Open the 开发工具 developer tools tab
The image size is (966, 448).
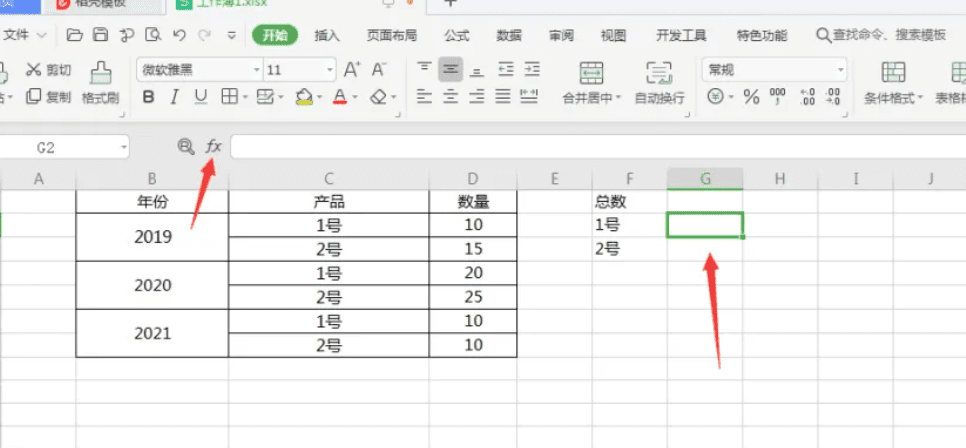pyautogui.click(x=681, y=35)
